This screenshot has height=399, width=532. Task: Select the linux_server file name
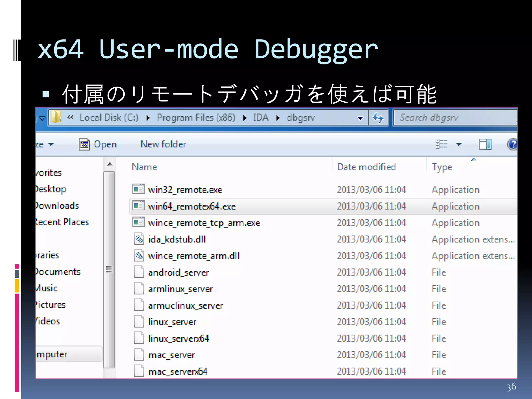point(172,322)
